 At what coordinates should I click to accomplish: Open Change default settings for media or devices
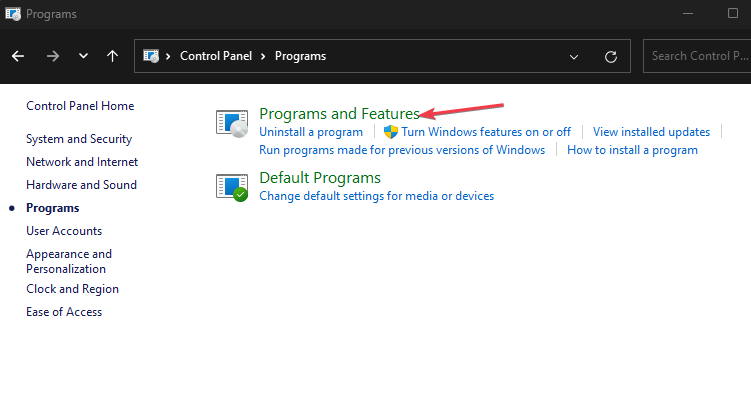coord(376,196)
